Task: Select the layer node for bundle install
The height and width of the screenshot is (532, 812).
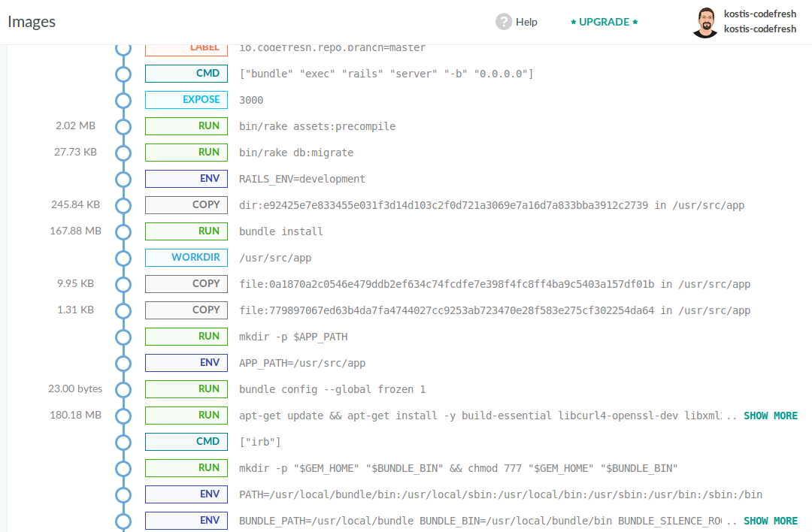Action: coord(123,231)
